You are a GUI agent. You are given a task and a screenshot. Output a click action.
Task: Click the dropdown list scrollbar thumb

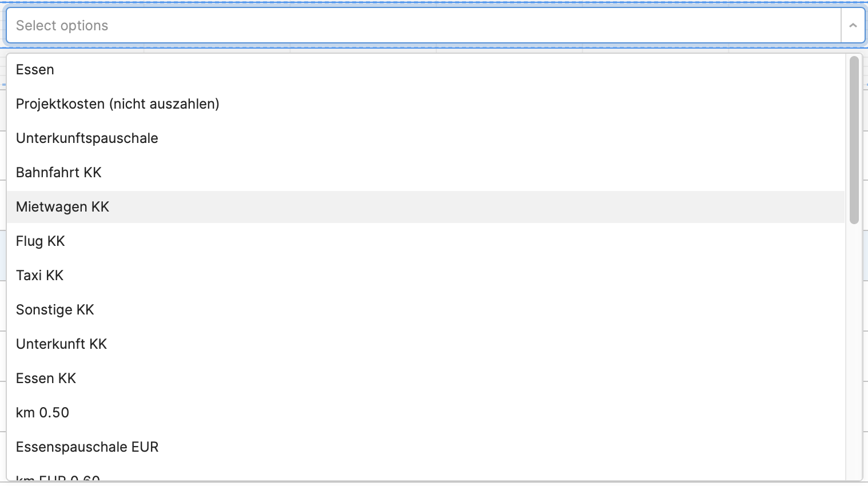854,140
